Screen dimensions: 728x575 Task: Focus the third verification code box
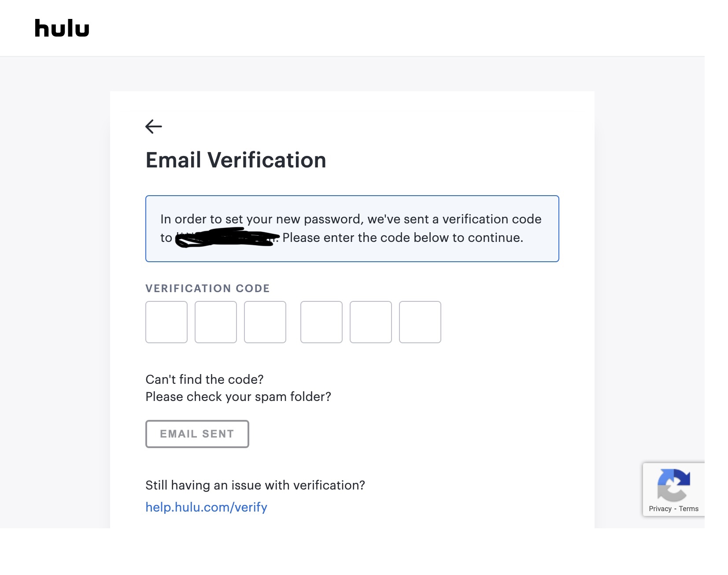click(265, 322)
